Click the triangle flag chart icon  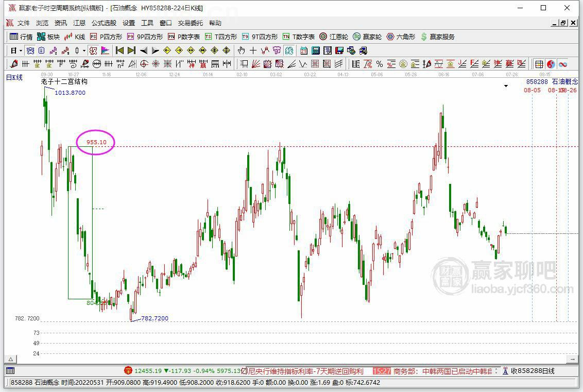(105, 50)
